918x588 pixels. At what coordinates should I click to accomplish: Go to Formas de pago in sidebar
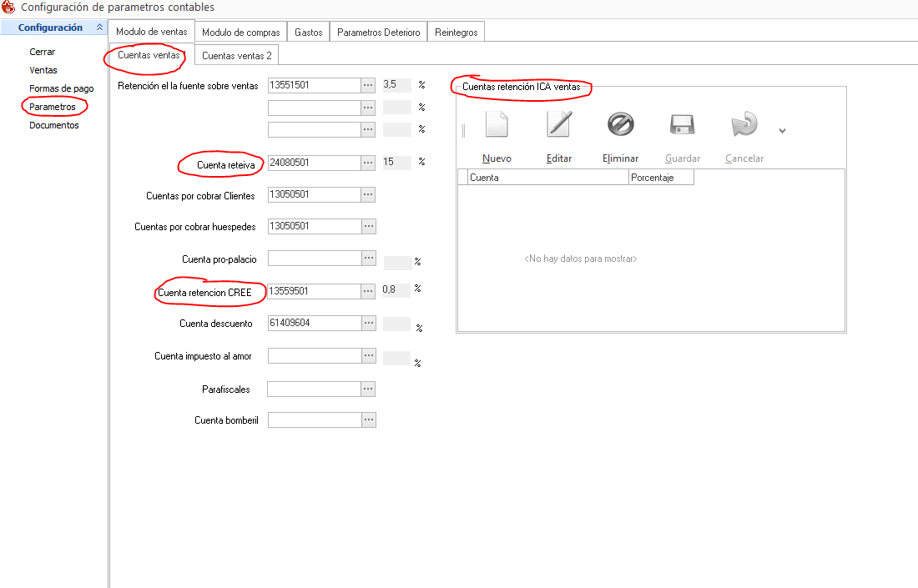(x=62, y=88)
